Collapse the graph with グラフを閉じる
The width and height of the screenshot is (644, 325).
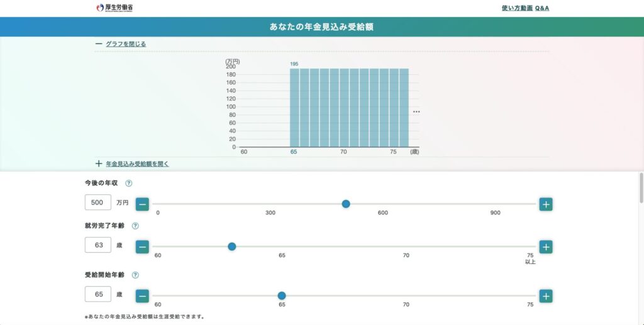tap(126, 44)
